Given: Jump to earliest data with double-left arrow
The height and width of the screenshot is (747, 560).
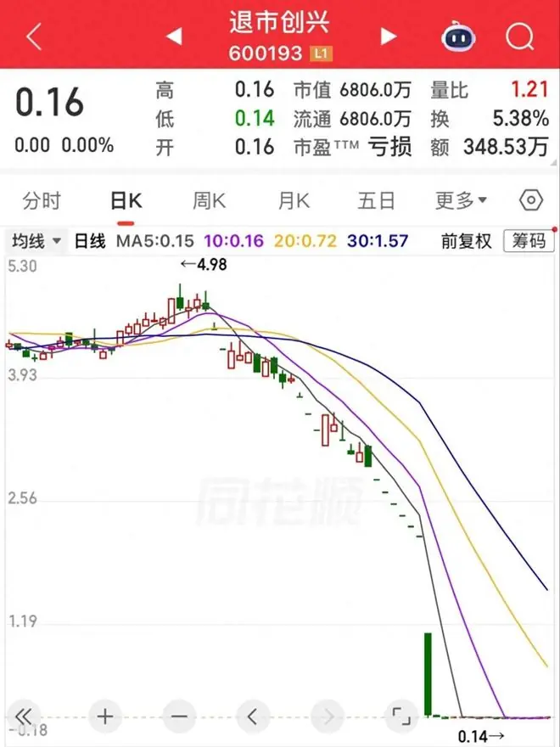Looking at the screenshot, I should pyautogui.click(x=24, y=716).
